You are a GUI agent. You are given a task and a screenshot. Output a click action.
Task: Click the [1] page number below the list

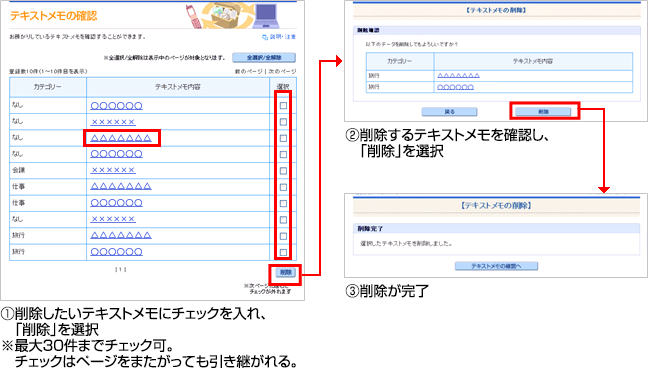pos(120,270)
